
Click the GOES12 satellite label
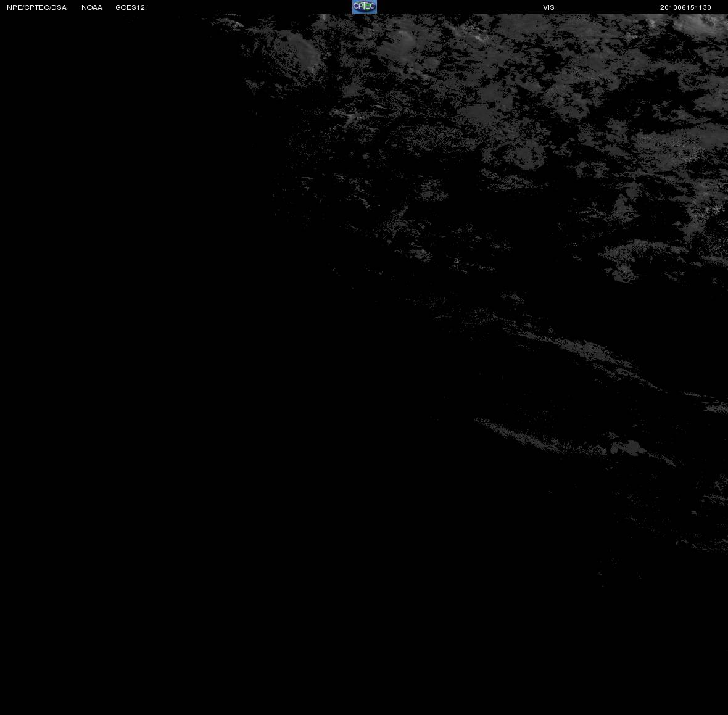point(130,7)
